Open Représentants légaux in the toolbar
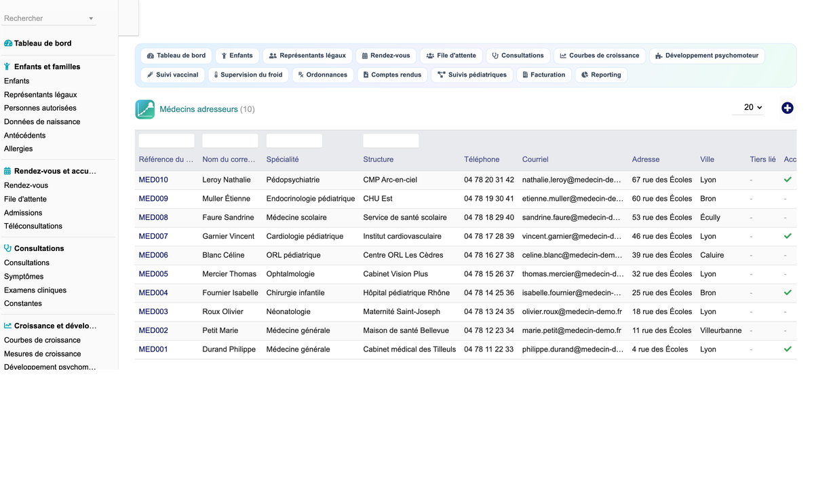Image resolution: width=814 pixels, height=504 pixels. coord(307,56)
